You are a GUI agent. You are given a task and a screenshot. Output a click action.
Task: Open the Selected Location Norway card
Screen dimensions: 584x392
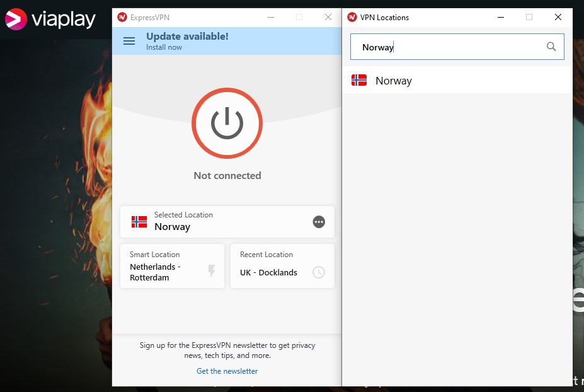coord(227,222)
